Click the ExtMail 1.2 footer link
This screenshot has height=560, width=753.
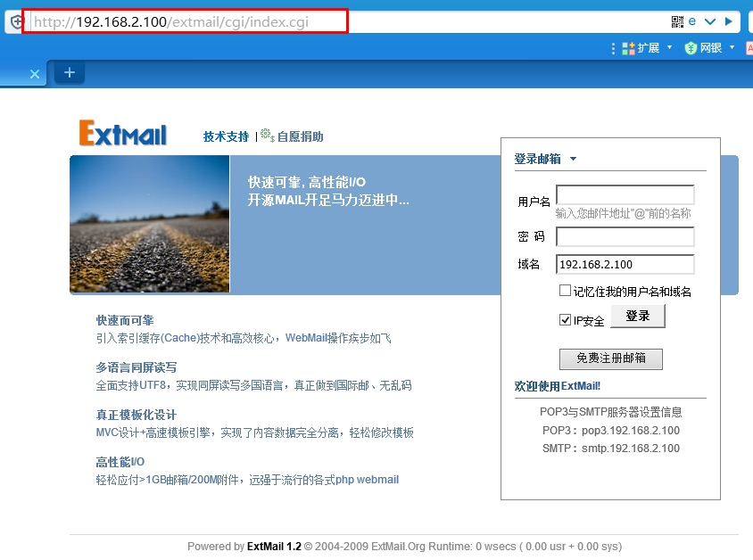274,547
